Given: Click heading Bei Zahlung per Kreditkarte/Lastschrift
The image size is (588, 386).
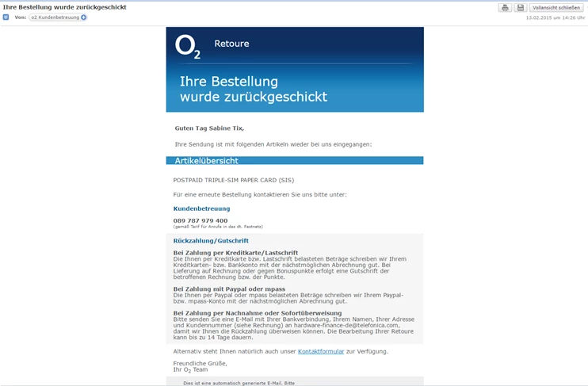Looking at the screenshot, I should click(235, 253).
